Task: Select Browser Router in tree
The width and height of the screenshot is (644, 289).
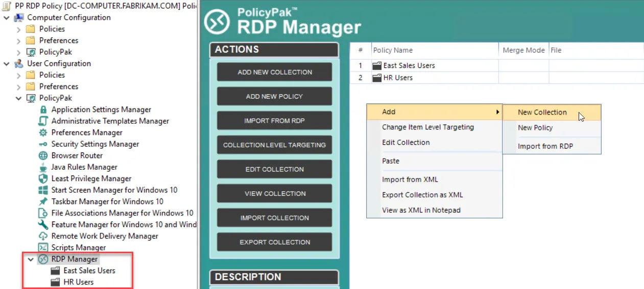Action: [77, 155]
